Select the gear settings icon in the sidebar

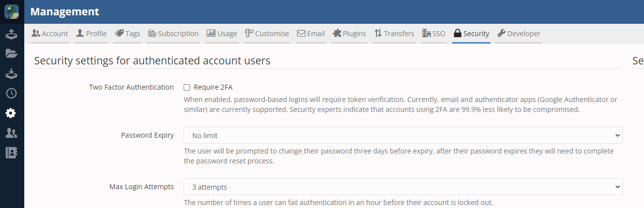coord(11,113)
